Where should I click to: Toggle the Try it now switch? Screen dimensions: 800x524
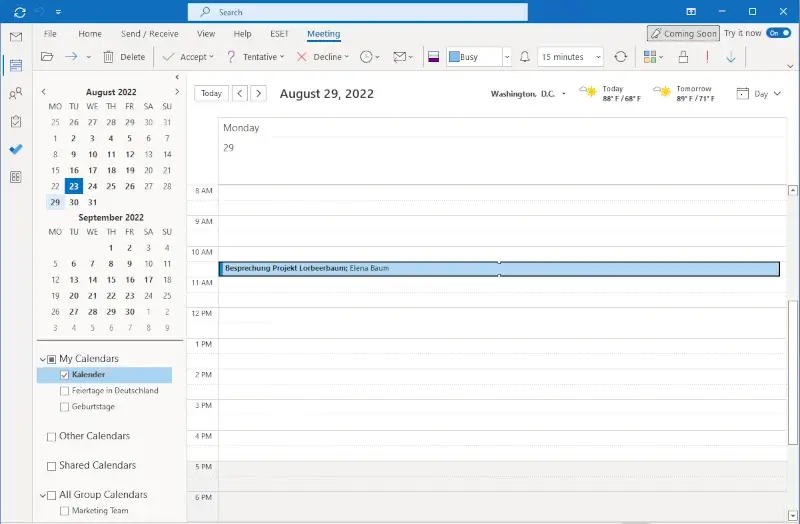coord(779,33)
